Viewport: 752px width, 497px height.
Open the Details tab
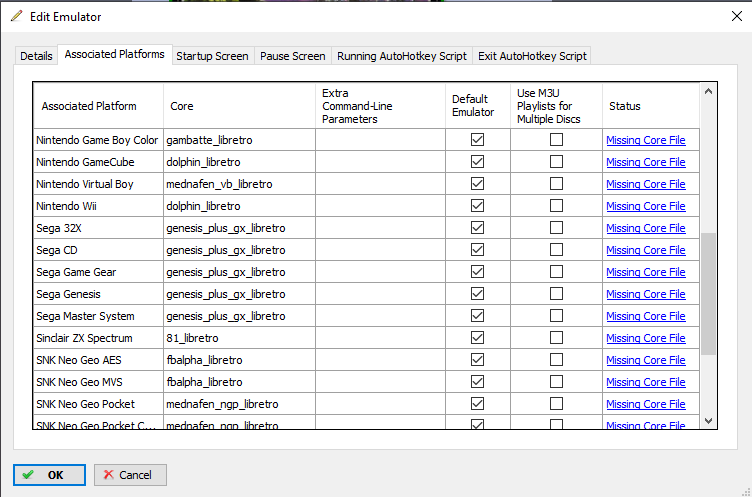pos(36,56)
